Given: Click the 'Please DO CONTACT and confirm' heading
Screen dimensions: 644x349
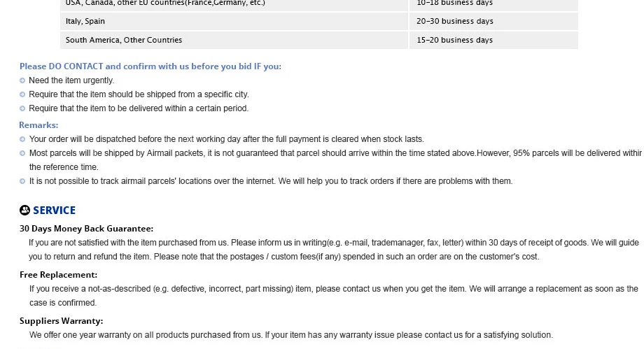Looking at the screenshot, I should click(x=150, y=66).
